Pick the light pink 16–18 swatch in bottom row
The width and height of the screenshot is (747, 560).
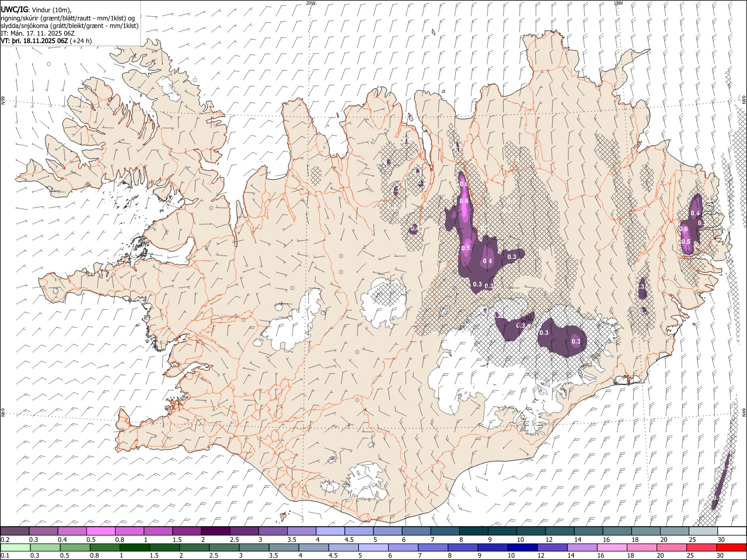pyautogui.click(x=611, y=547)
